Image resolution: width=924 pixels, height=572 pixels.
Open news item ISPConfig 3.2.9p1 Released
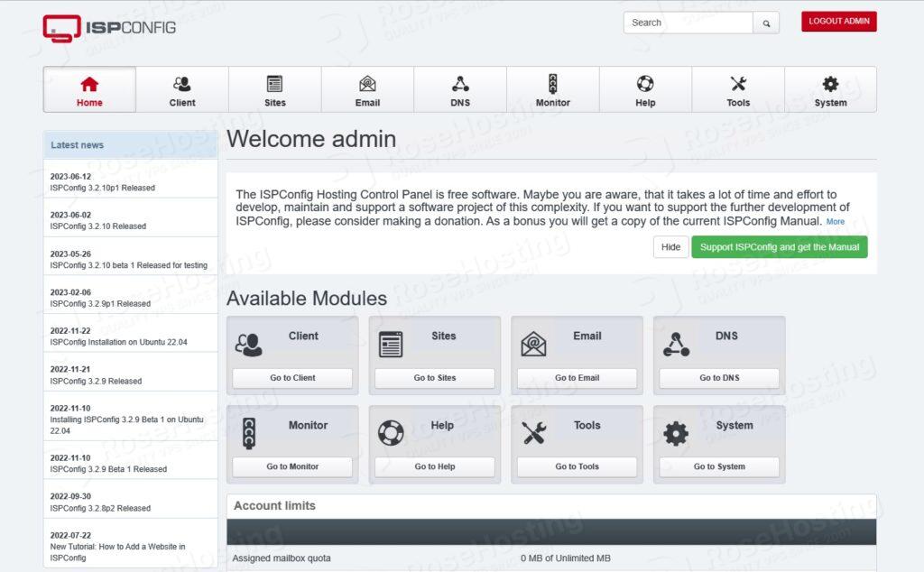100,304
